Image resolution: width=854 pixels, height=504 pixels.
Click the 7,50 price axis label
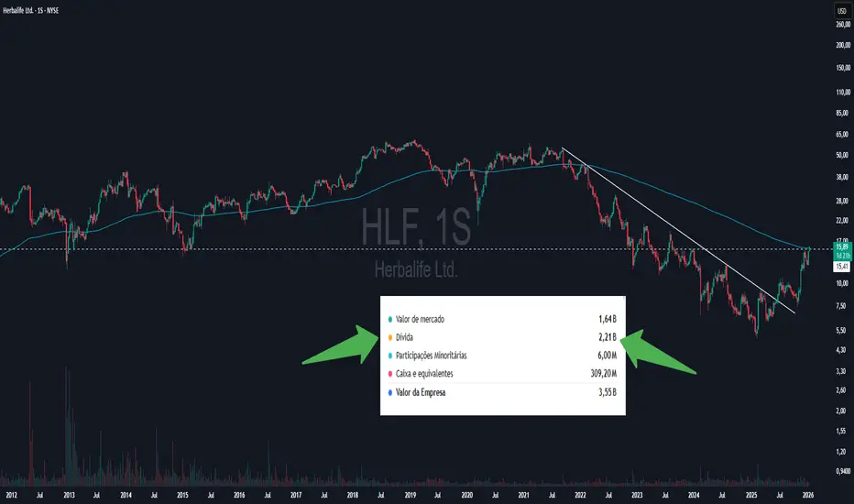pyautogui.click(x=841, y=306)
